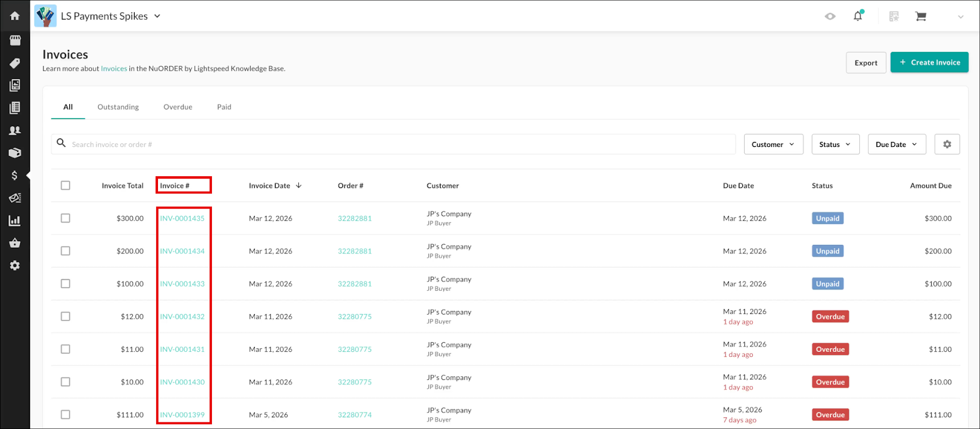Click the people customers sidebar icon

(15, 130)
